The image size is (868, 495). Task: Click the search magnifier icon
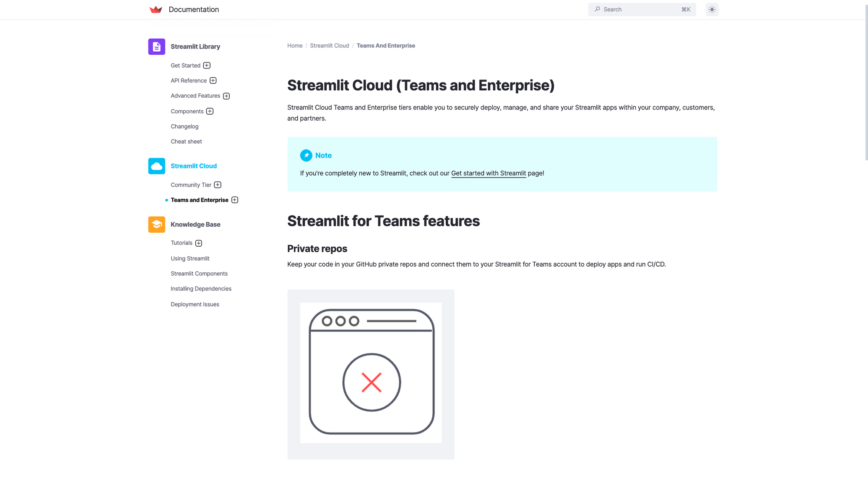pos(598,9)
